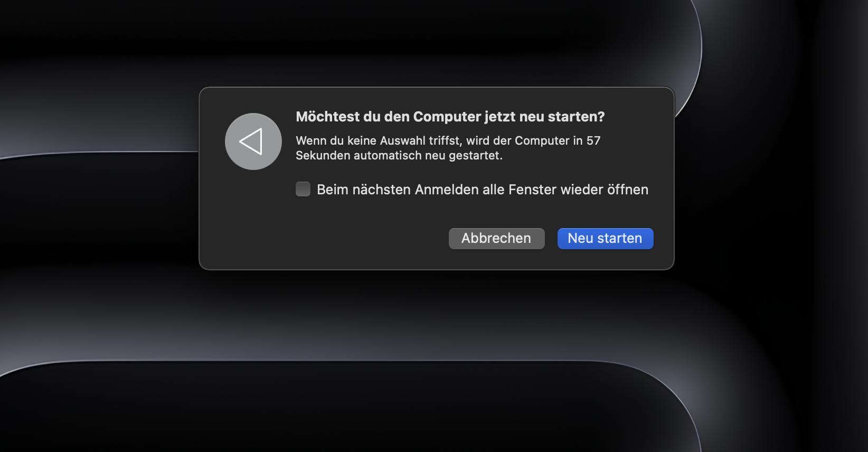
Task: Select the restart confirmation window
Action: (x=437, y=177)
